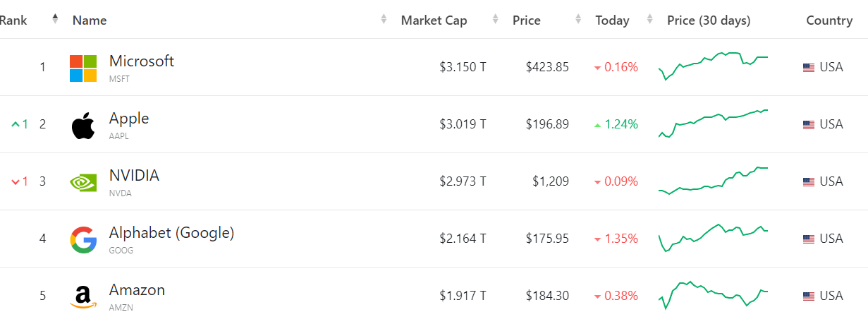Image resolution: width=868 pixels, height=324 pixels.
Task: Sort by Market Cap using sort arrows
Action: pyautogui.click(x=496, y=20)
